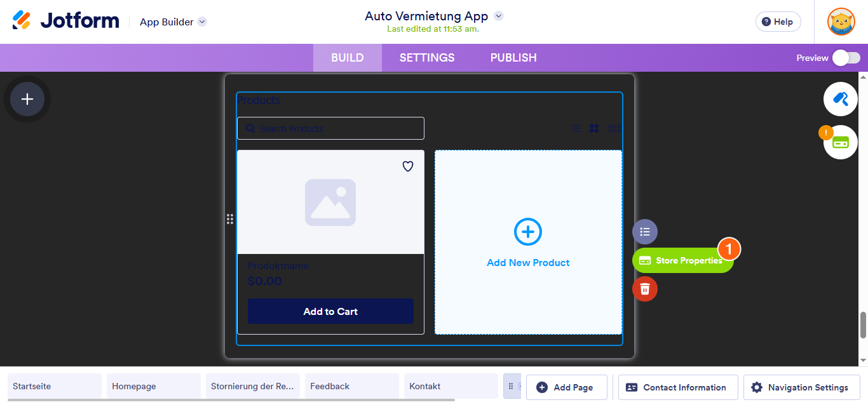The height and width of the screenshot is (407, 868).
Task: Click Add New Product
Action: (528, 242)
